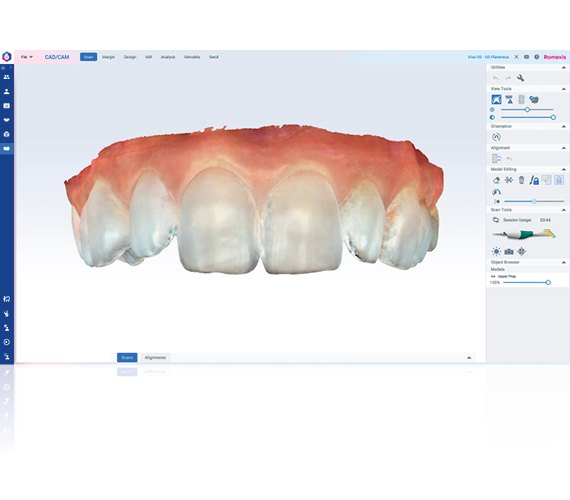This screenshot has width=570, height=500.
Task: Click the camera icon in the top bar
Action: click(526, 57)
